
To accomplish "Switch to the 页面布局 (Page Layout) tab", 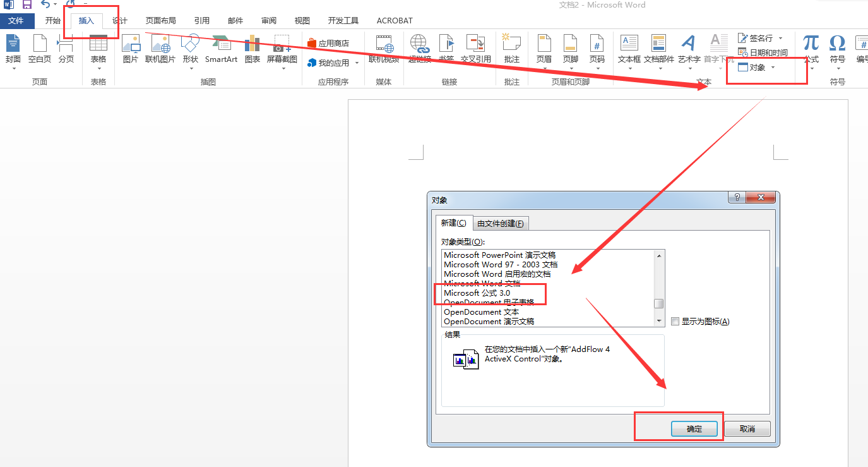I will (161, 21).
